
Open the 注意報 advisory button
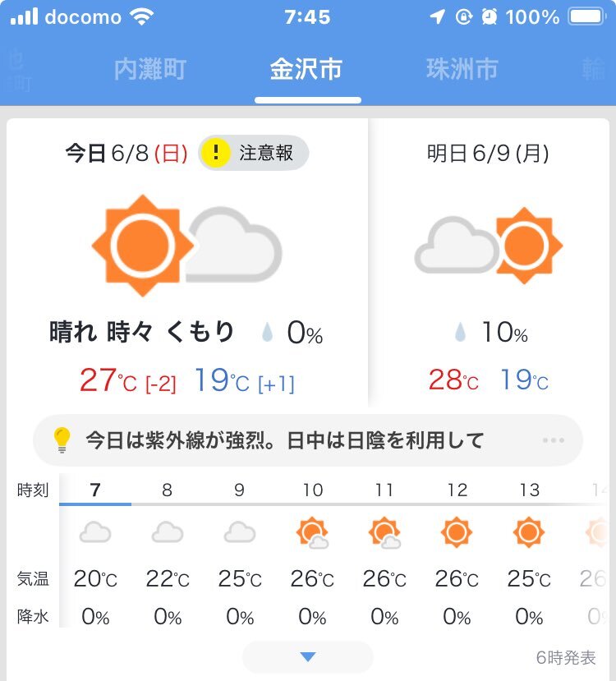click(x=254, y=153)
